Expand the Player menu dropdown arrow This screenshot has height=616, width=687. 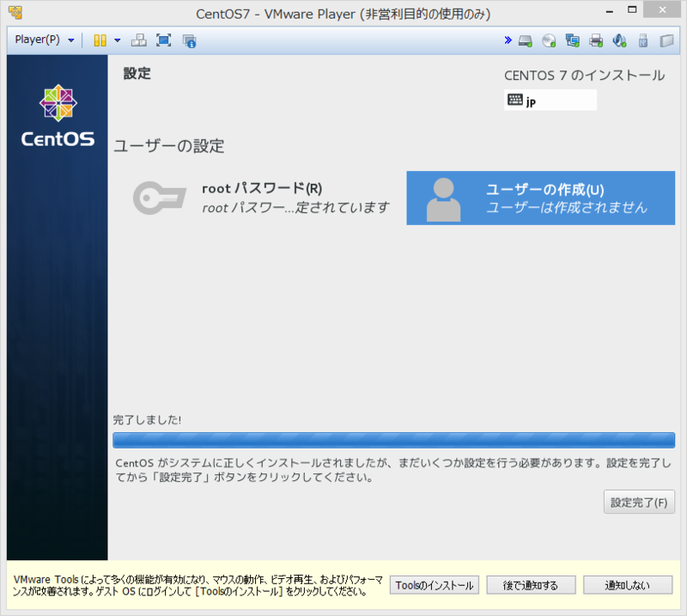(70, 40)
